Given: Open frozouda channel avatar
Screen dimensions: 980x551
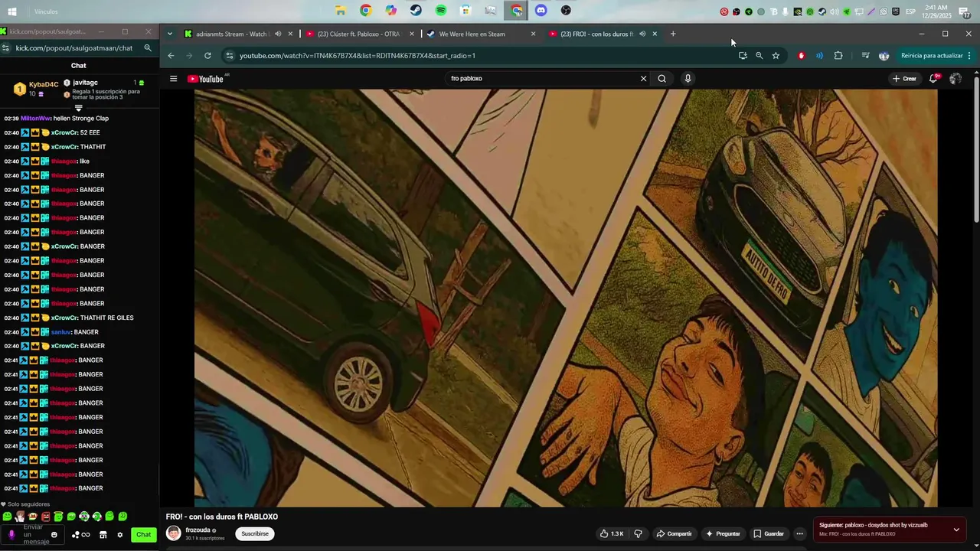Looking at the screenshot, I should coord(174,533).
